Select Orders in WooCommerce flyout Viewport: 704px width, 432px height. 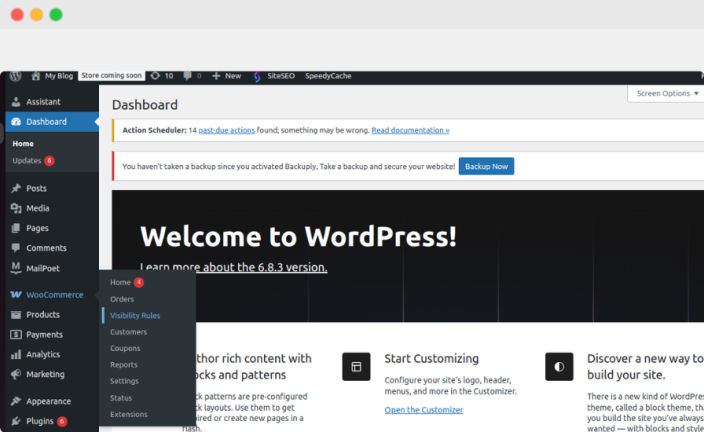122,299
